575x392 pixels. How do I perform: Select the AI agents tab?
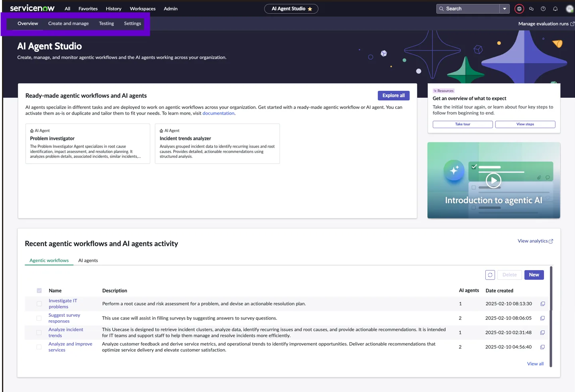pos(88,261)
